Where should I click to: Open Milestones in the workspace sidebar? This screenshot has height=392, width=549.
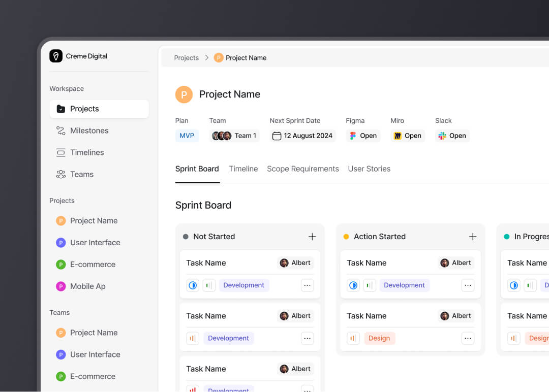89,130
